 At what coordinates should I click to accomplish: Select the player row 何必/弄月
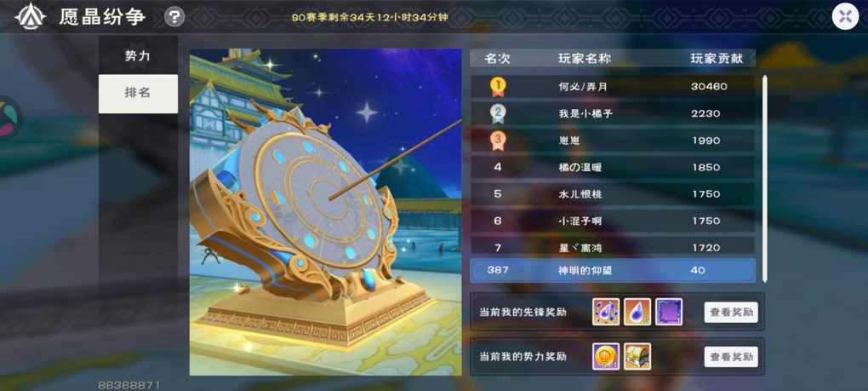(x=613, y=86)
